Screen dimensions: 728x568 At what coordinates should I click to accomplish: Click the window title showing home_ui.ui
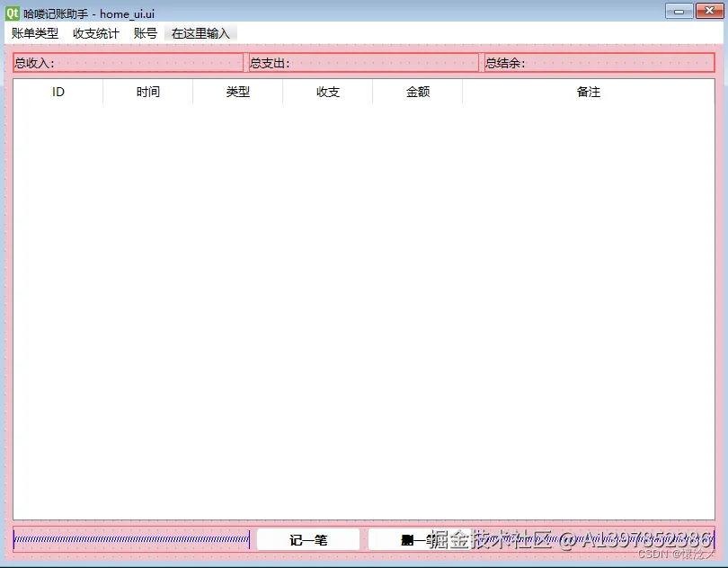(x=90, y=12)
